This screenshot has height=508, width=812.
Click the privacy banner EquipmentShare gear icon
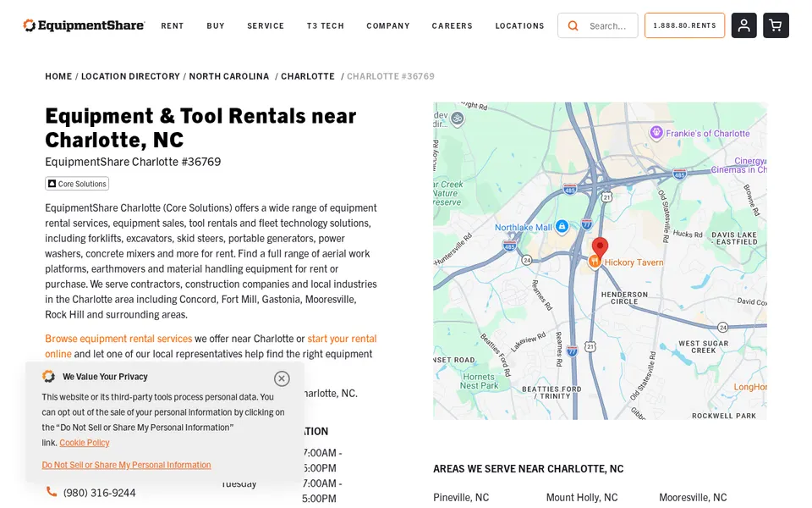[x=49, y=376]
